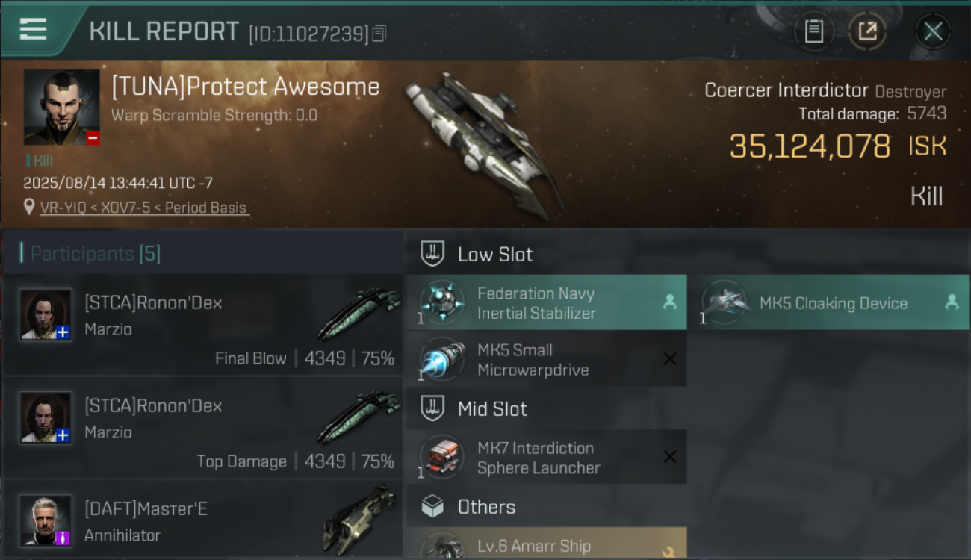
Task: Click the MK7 Interdiction Sphere Launcher icon
Action: pos(442,457)
